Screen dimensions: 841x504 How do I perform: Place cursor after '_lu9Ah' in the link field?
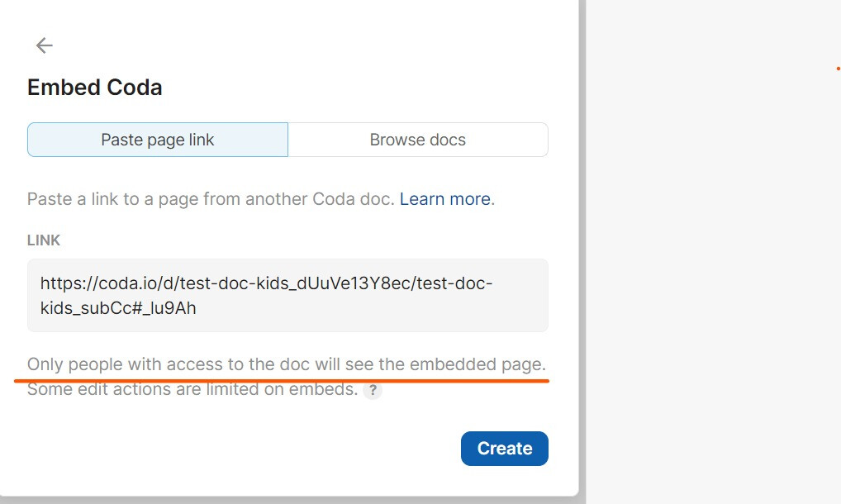pyautogui.click(x=197, y=308)
